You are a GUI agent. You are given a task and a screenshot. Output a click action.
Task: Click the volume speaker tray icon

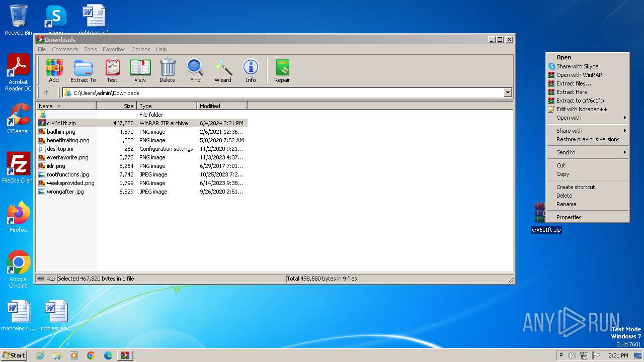[x=572, y=355]
